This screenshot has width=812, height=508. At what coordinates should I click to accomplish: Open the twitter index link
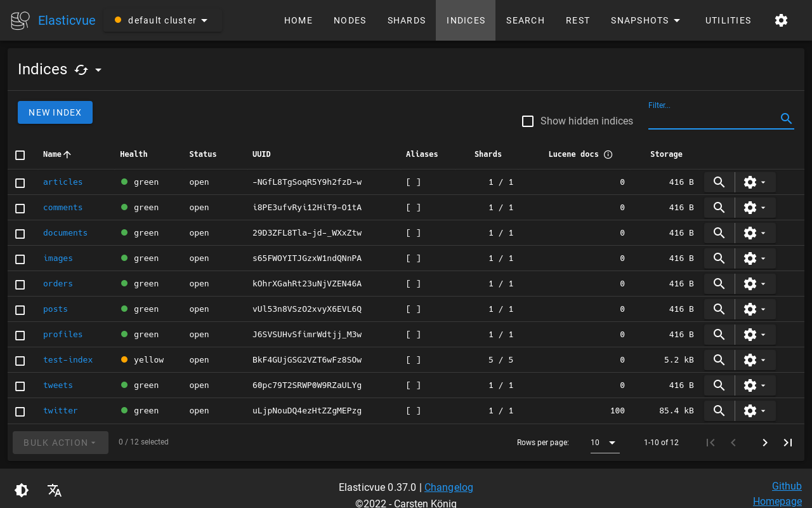click(x=60, y=411)
